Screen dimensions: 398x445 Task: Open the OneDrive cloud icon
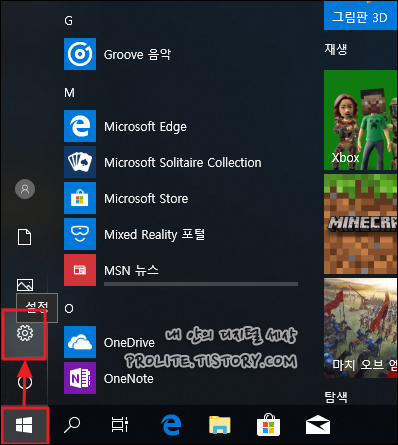[x=80, y=342]
